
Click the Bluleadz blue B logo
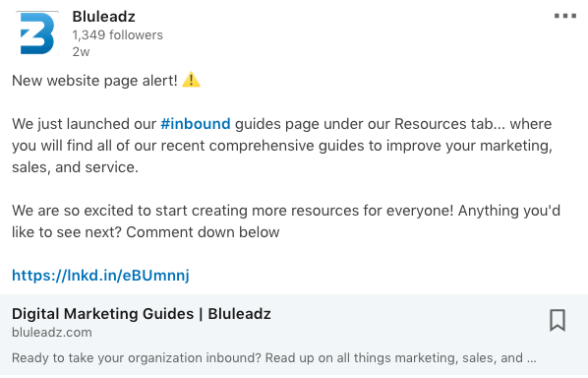click(x=37, y=33)
